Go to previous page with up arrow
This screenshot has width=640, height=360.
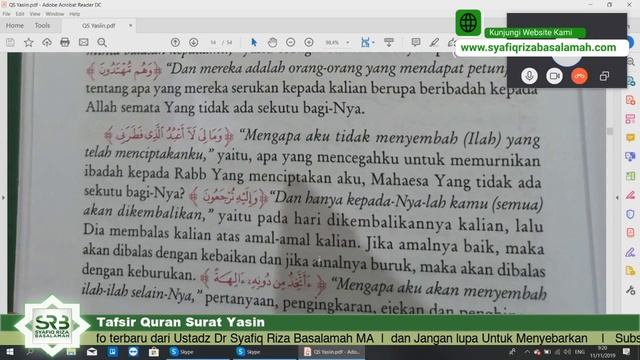coord(175,42)
